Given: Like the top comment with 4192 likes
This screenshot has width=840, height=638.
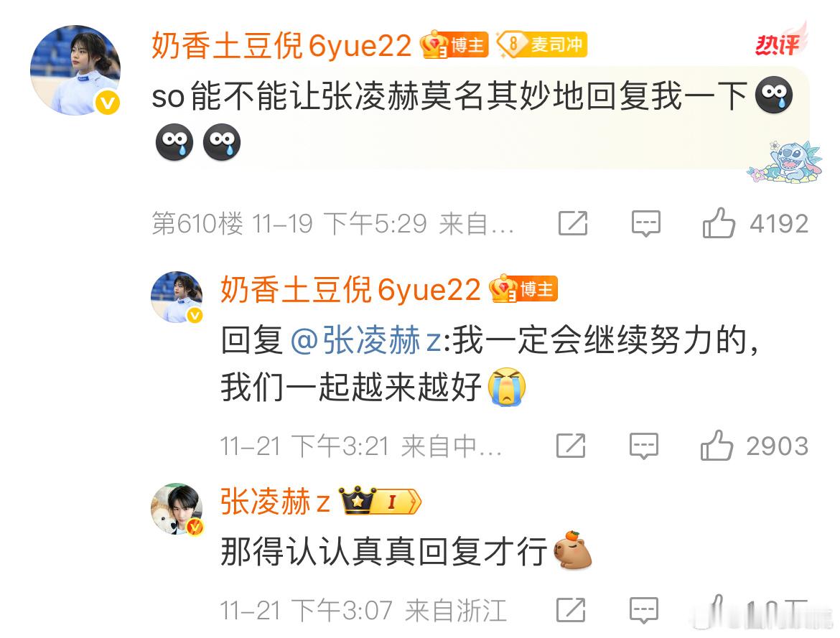Looking at the screenshot, I should coord(719,223).
